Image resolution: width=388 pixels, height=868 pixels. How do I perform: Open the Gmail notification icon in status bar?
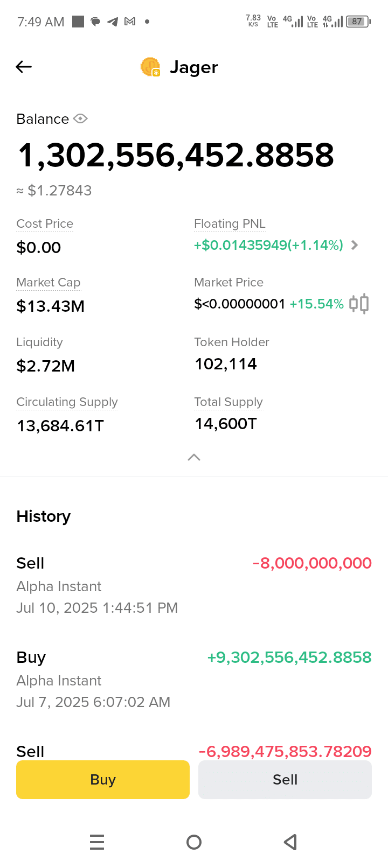(130, 22)
